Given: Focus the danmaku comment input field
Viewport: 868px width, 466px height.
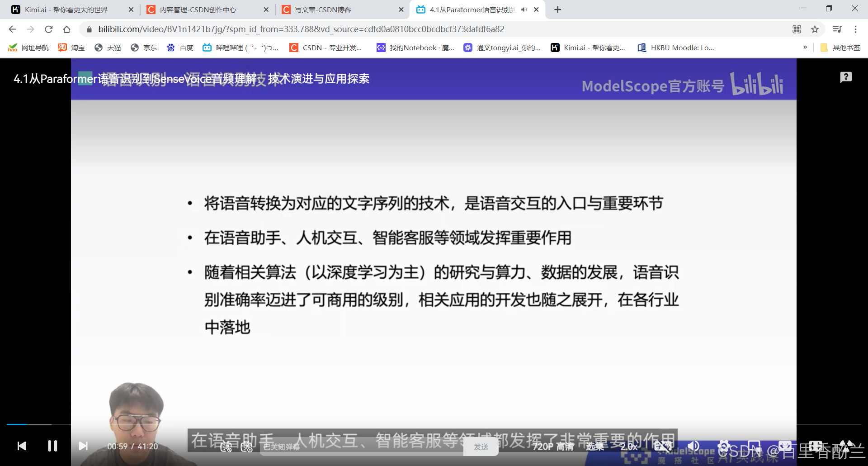Looking at the screenshot, I should click(x=362, y=447).
